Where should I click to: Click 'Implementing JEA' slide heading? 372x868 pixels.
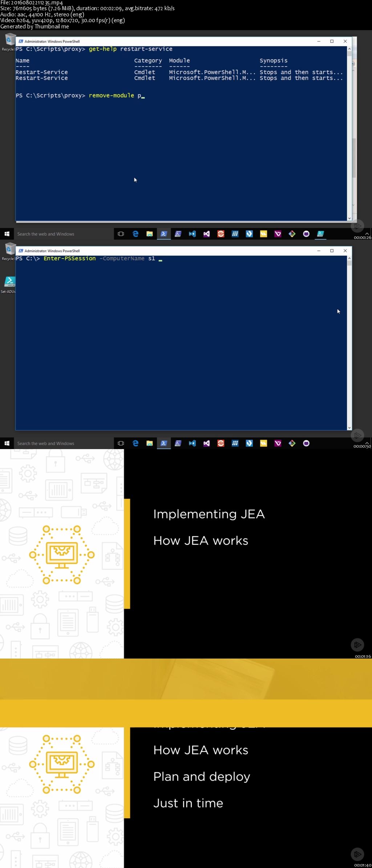tap(209, 514)
